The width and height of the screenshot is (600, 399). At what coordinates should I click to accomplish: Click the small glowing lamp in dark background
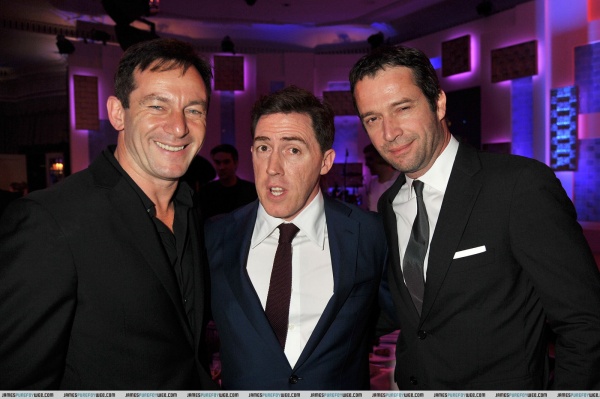pyautogui.click(x=57, y=167)
